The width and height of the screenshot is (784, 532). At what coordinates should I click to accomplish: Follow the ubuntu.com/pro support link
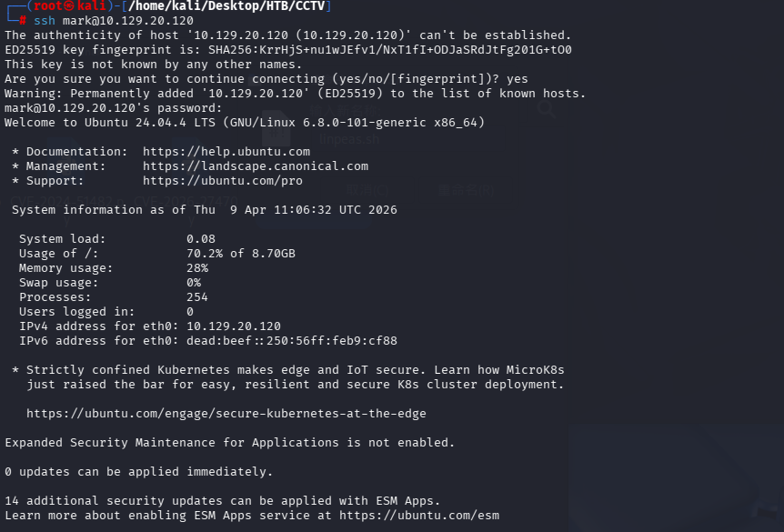[x=223, y=181]
